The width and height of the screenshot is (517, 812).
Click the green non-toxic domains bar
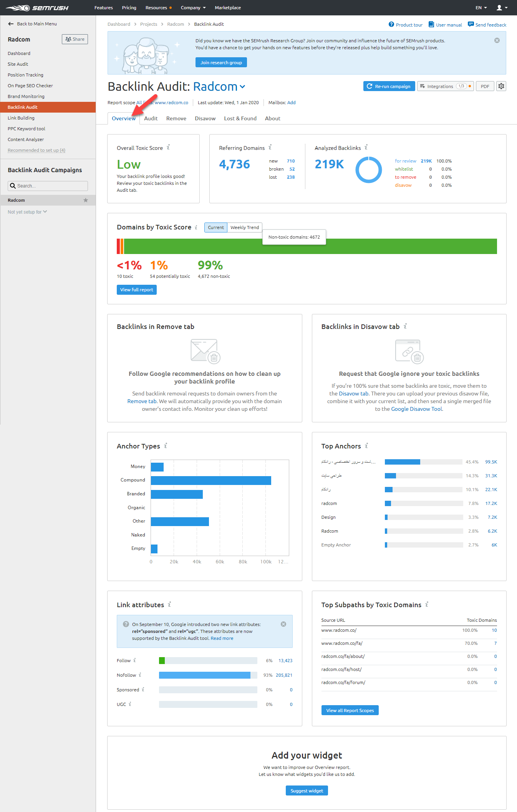point(310,246)
